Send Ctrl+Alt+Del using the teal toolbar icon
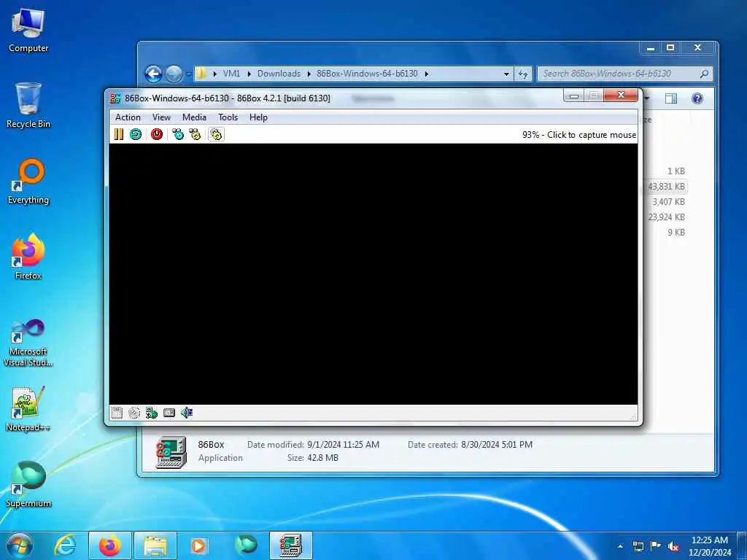The height and width of the screenshot is (560, 747). tap(178, 134)
